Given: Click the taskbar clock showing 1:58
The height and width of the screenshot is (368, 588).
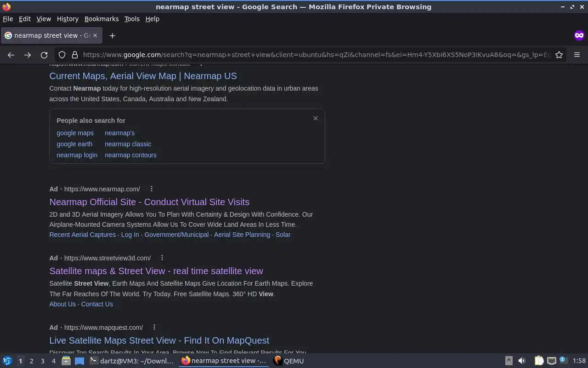Looking at the screenshot, I should coord(579,361).
